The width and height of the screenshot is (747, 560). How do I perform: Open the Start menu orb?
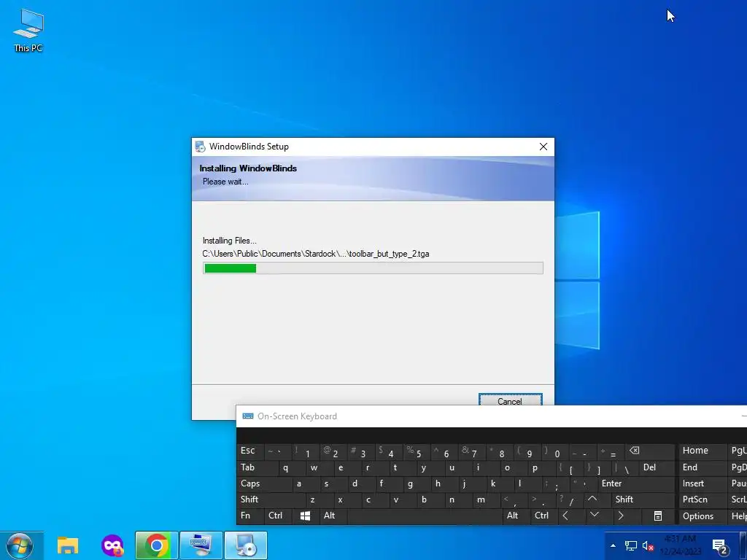pyautogui.click(x=20, y=545)
